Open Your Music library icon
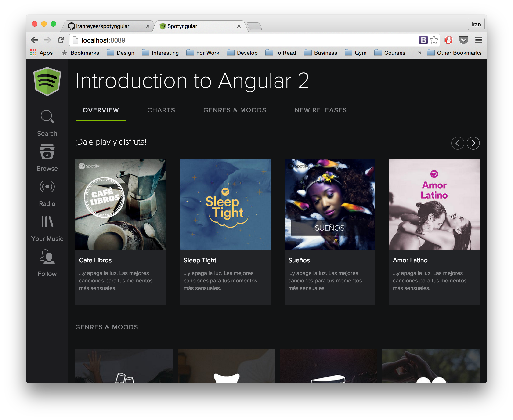The image size is (513, 420). click(47, 222)
